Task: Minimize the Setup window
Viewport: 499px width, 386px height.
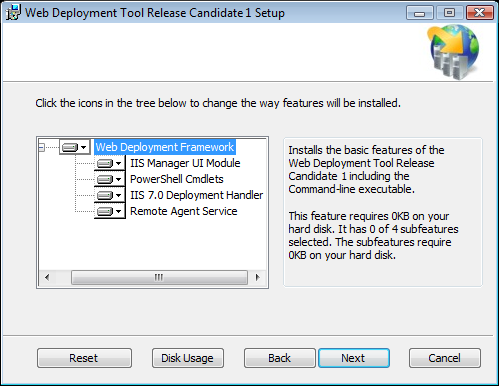Action: [420, 13]
